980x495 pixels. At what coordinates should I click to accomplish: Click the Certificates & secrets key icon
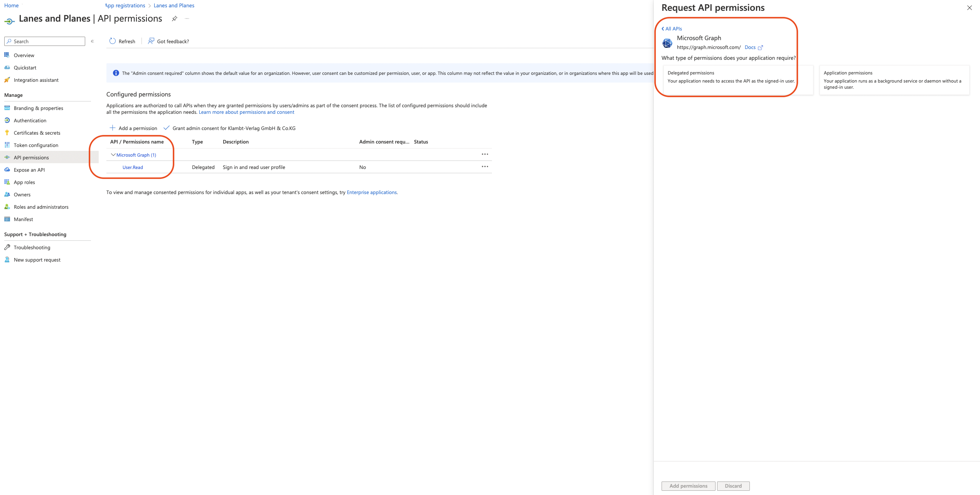tap(7, 133)
